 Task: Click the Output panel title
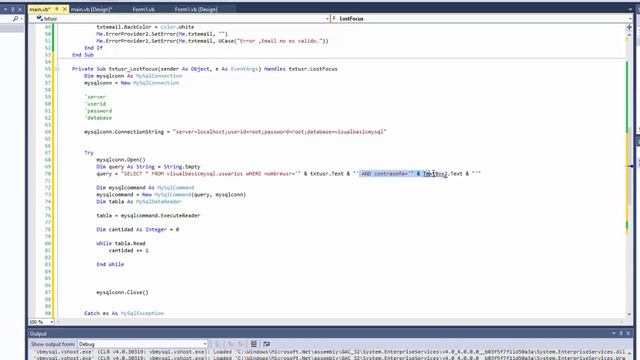(38, 333)
